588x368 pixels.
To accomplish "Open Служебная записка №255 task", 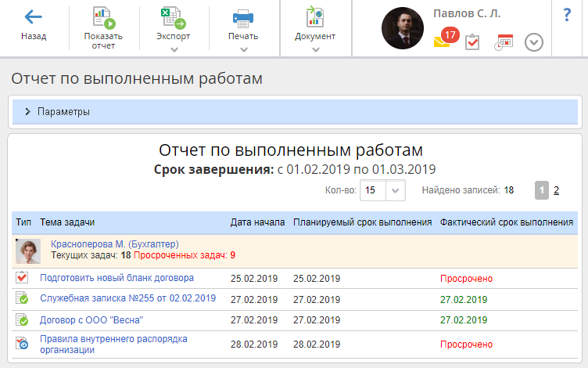I will [127, 298].
